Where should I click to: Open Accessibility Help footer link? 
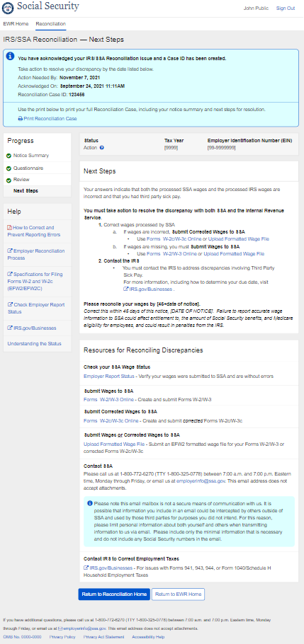coord(148,637)
